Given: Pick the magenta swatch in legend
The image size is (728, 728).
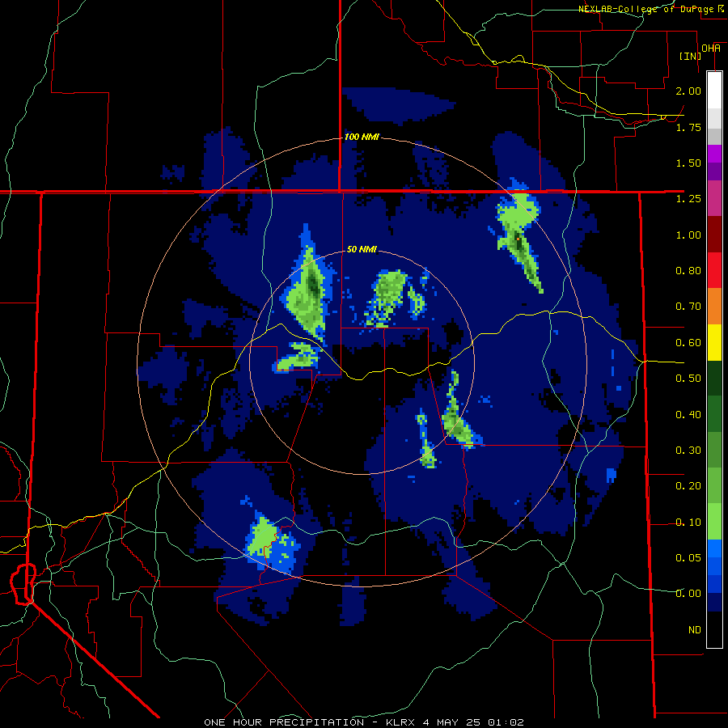Looking at the screenshot, I should pyautogui.click(x=714, y=199).
